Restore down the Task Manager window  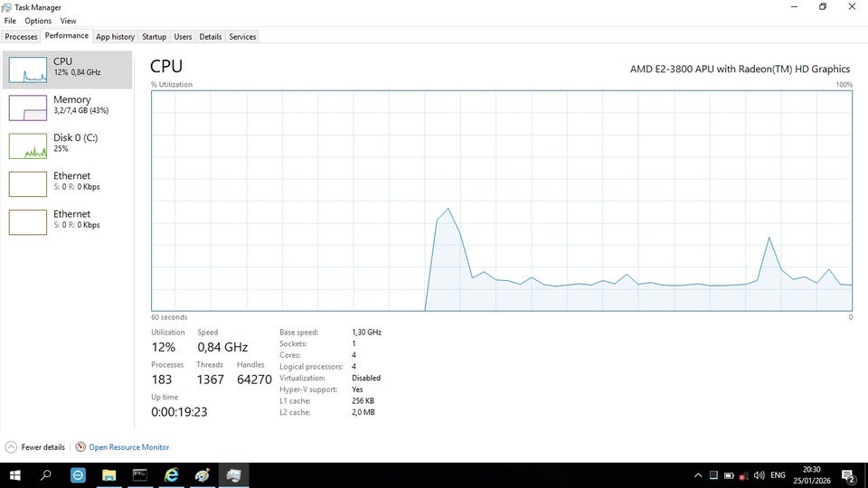[823, 6]
